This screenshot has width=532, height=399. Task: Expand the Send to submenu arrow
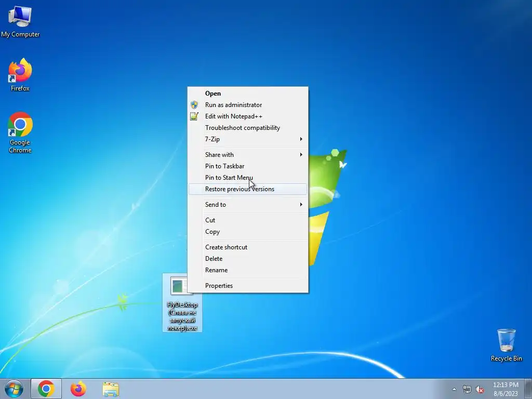point(301,205)
